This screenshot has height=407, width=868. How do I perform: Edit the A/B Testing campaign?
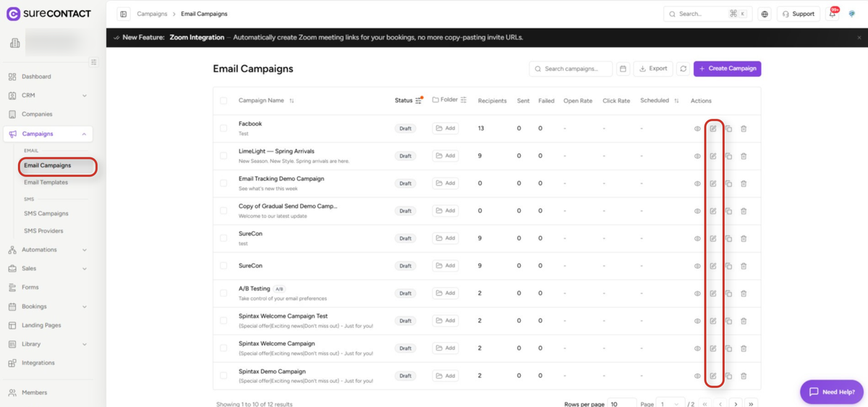[712, 293]
